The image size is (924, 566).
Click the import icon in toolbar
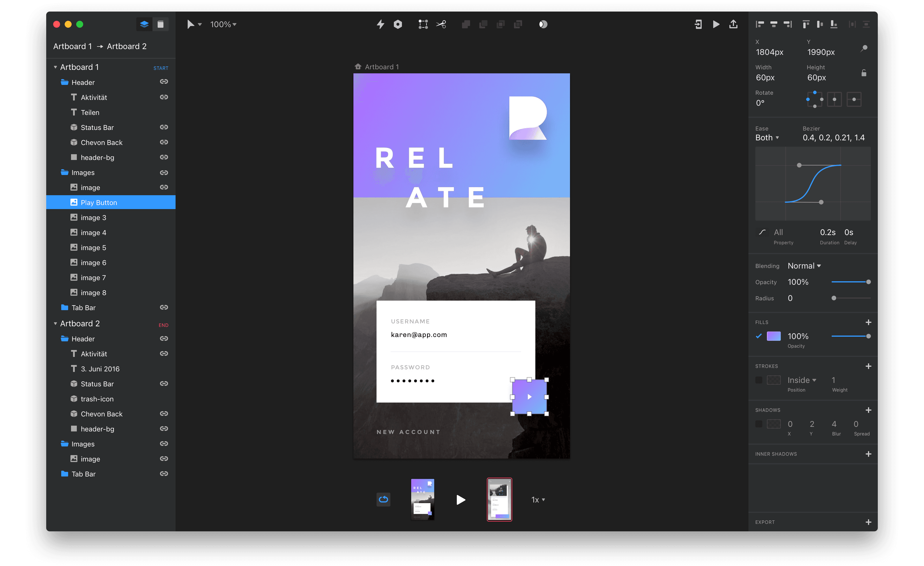click(x=698, y=24)
